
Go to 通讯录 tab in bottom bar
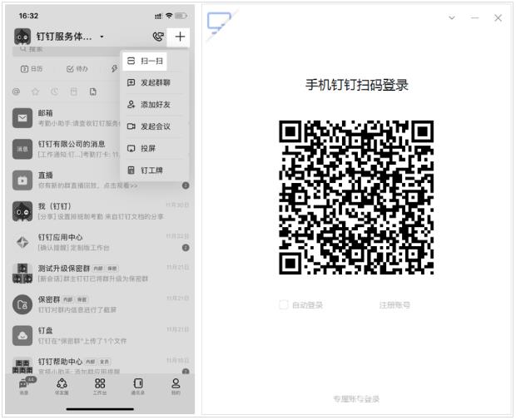[x=138, y=386]
